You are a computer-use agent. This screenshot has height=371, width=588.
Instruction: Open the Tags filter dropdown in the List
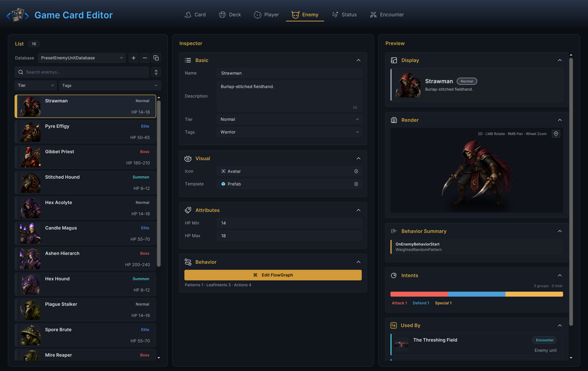110,85
